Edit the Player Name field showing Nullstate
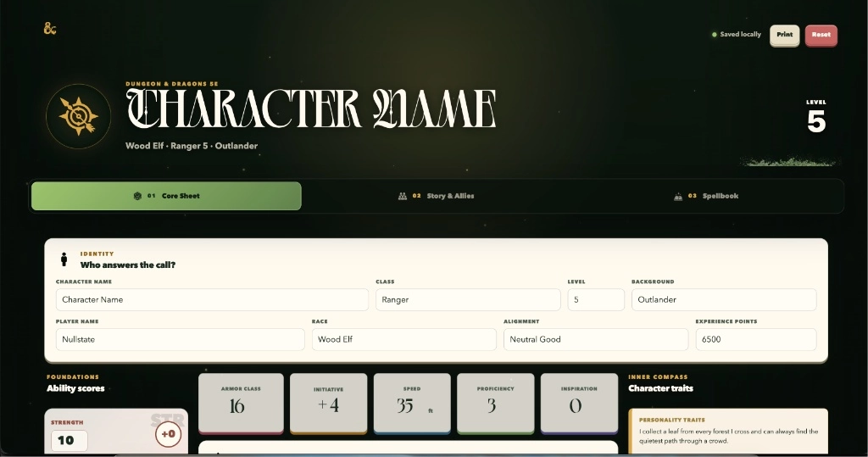The height and width of the screenshot is (457, 868). (x=180, y=339)
